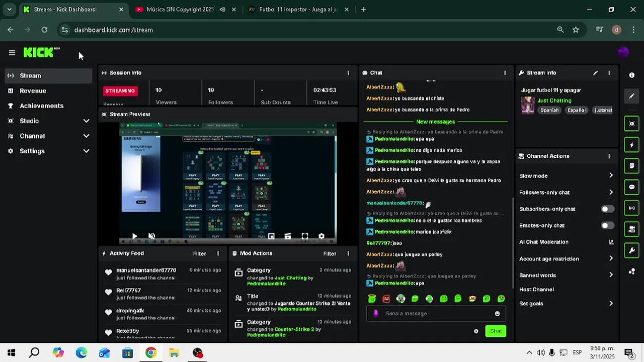Open Mod Actions three-dot options

[x=348, y=254]
